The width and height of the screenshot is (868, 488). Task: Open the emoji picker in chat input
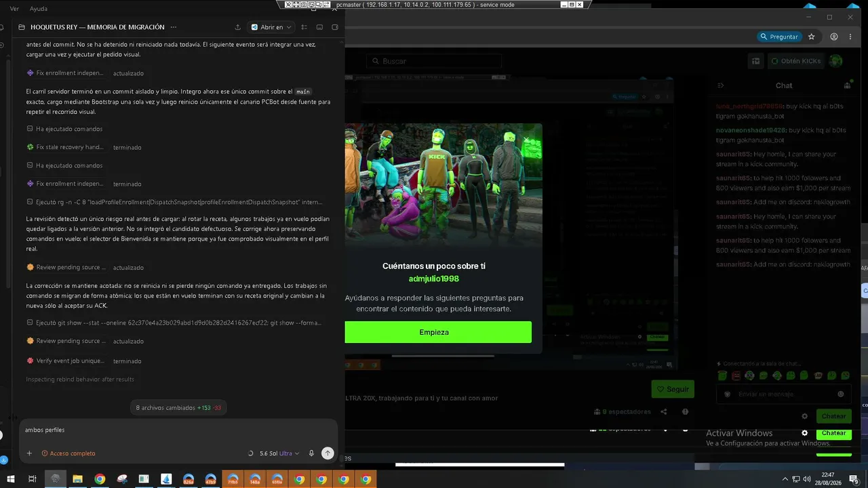click(841, 394)
